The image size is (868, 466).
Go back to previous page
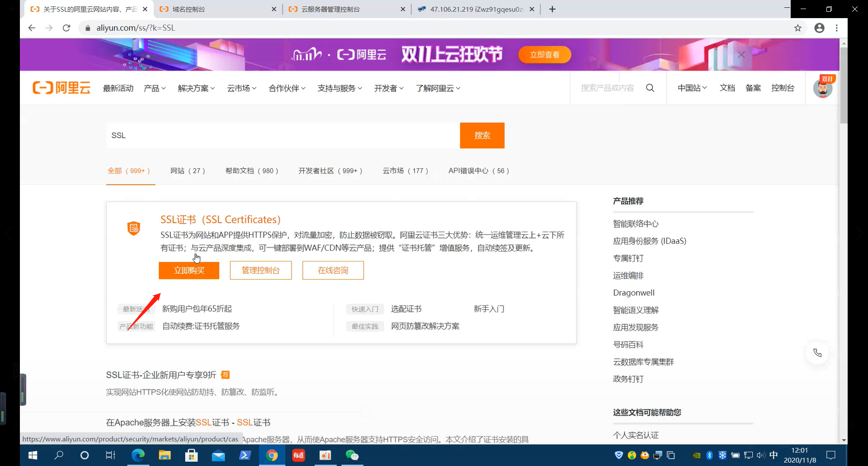tap(32, 28)
